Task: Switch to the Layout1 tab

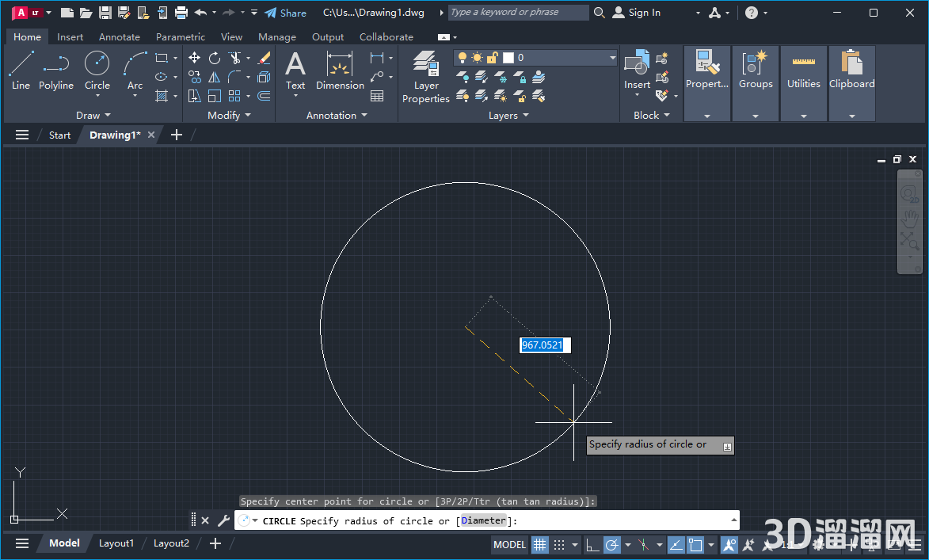Action: (x=116, y=543)
